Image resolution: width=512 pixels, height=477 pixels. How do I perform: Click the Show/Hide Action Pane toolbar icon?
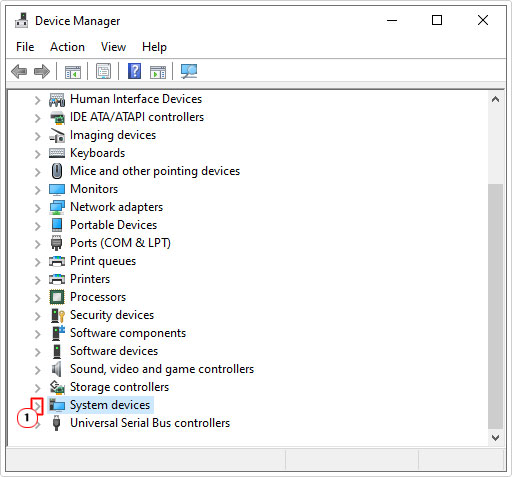coord(158,72)
